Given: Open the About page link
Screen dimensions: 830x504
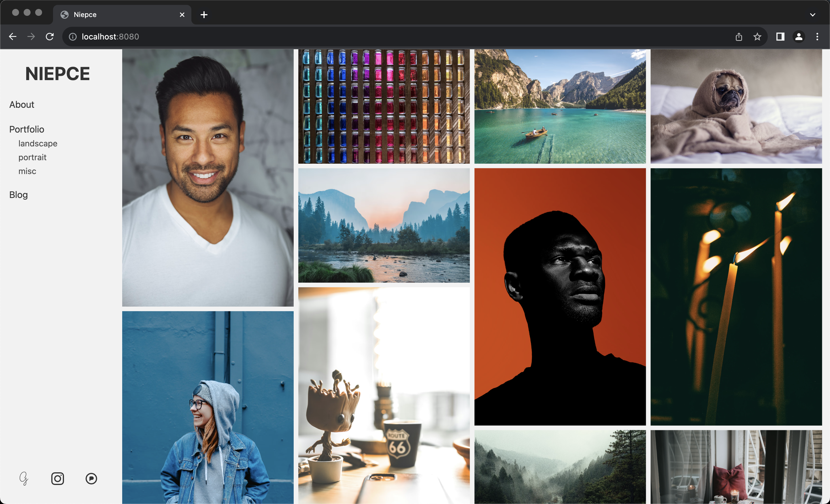Looking at the screenshot, I should (22, 105).
